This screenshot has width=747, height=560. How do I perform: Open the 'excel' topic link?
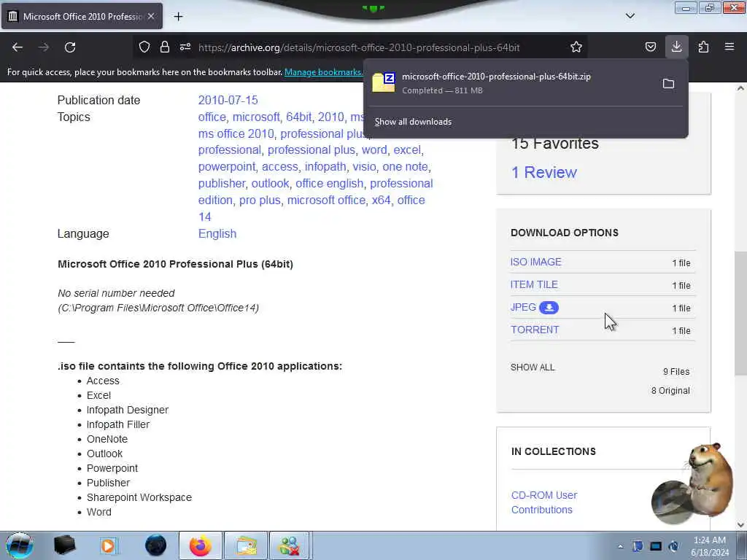(407, 150)
